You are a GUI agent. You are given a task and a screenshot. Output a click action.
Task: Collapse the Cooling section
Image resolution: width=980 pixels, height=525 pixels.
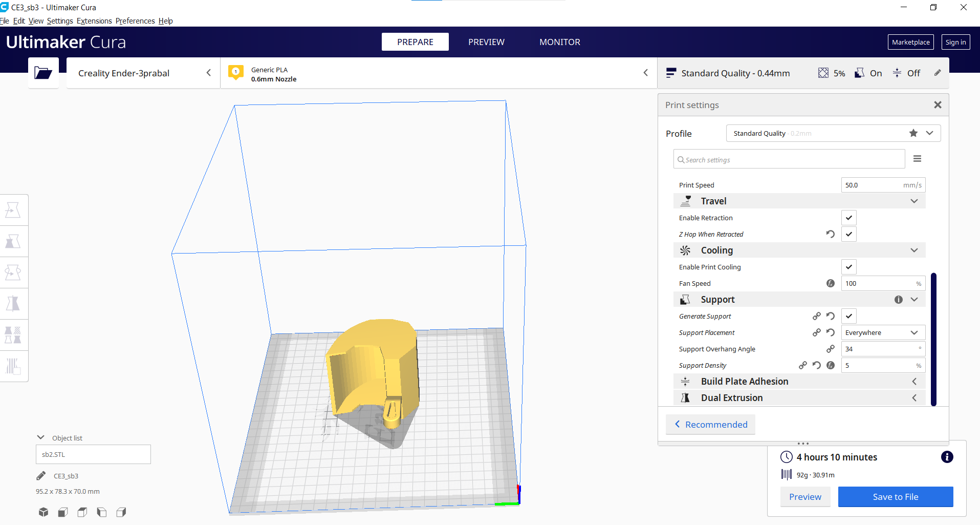click(799, 250)
